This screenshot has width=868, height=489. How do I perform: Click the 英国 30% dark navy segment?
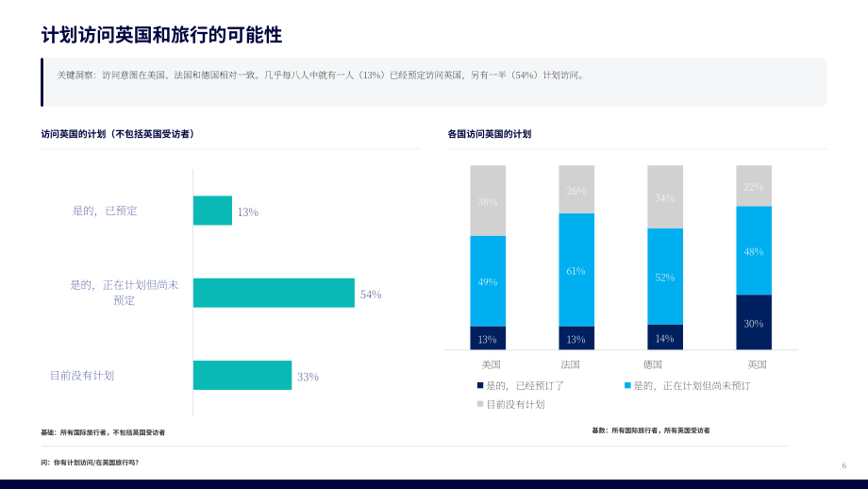pos(754,322)
